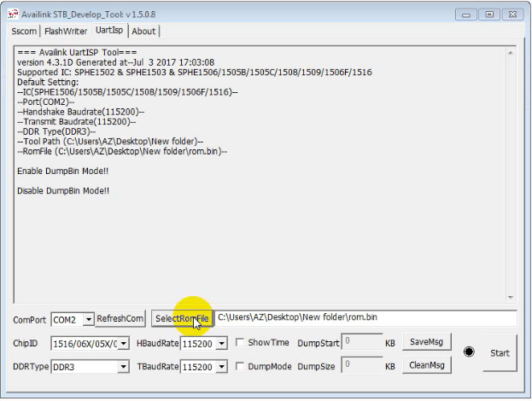Click the 'version 4.3.1D Generated at' log line

coord(115,62)
